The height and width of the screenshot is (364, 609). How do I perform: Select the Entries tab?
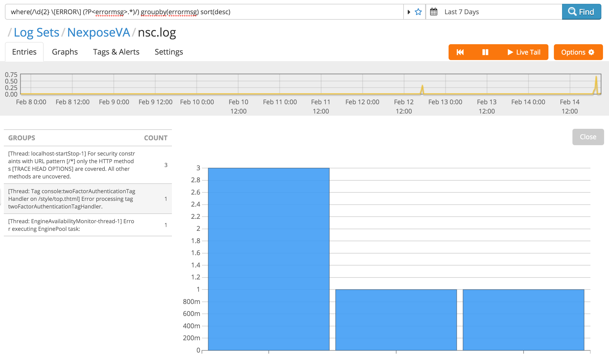click(24, 52)
